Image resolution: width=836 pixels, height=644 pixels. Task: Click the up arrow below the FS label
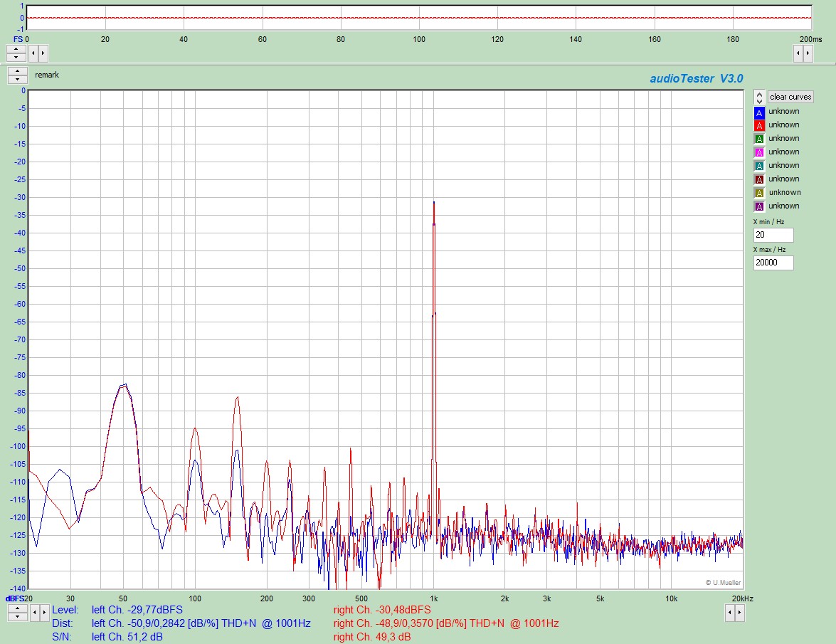[x=16, y=49]
